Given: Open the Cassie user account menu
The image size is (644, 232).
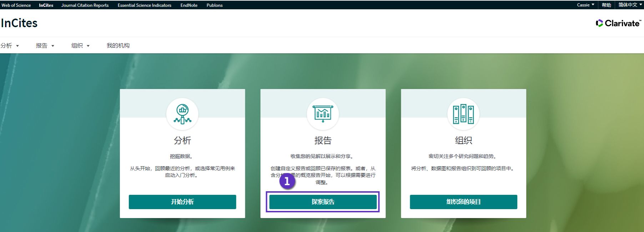Looking at the screenshot, I should tap(585, 5).
